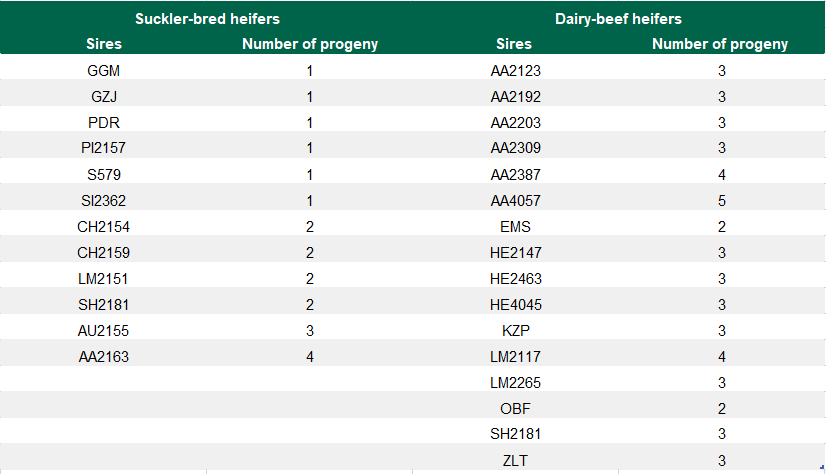This screenshot has width=826, height=474.
Task: Click the "Dairy-beef heifers" header cell
Action: (x=617, y=18)
